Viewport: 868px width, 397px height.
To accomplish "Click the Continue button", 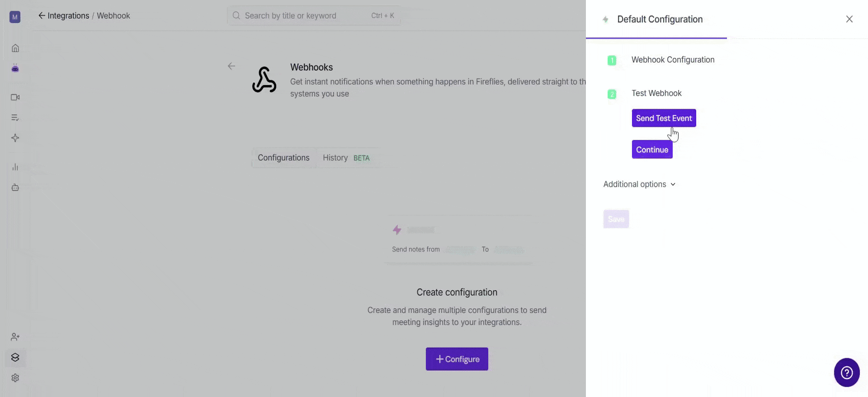I will pos(652,150).
